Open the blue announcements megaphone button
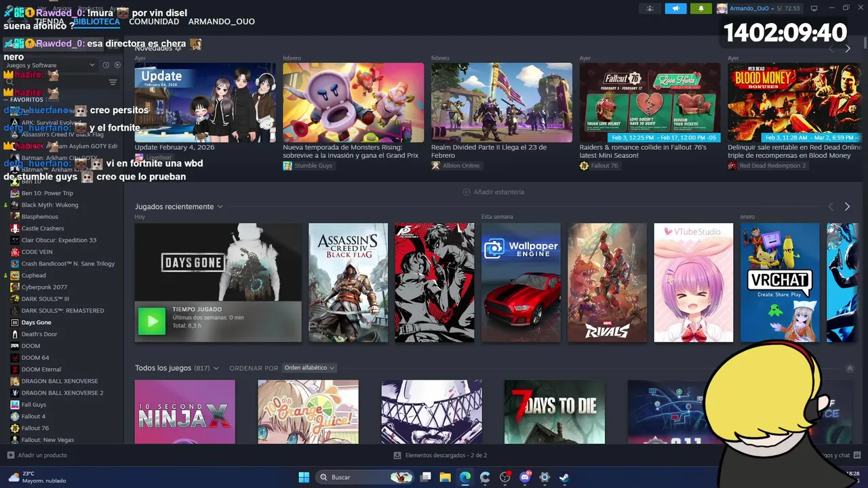The image size is (868, 488). [675, 8]
